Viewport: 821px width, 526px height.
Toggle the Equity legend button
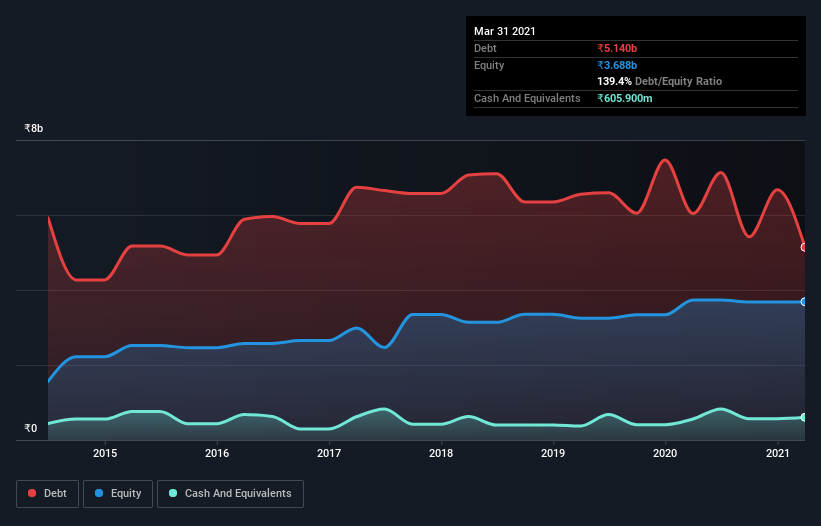tap(118, 494)
